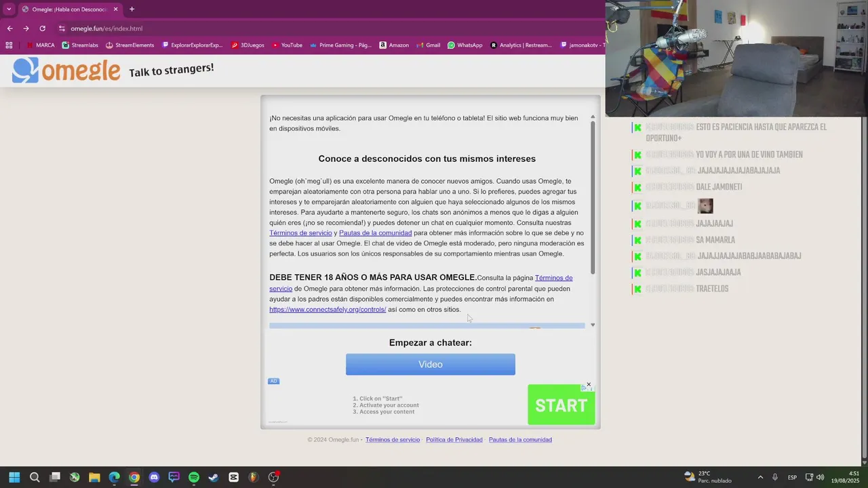This screenshot has width=868, height=488.
Task: Switch ESP keyboard language indicator
Action: [x=792, y=477]
